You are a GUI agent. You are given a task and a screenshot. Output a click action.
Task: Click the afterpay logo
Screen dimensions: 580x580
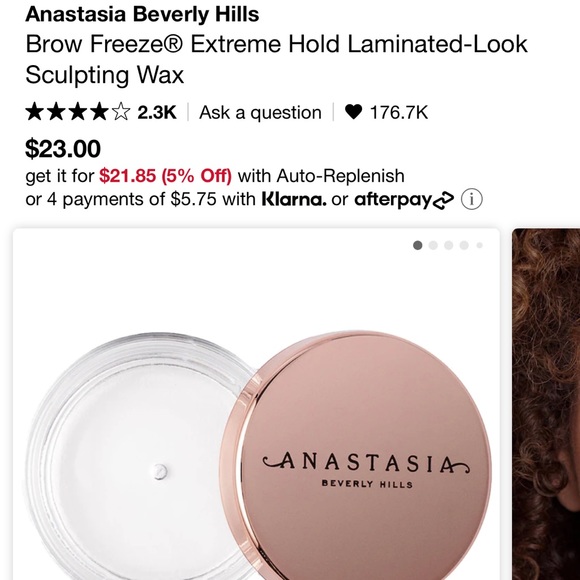pyautogui.click(x=404, y=200)
